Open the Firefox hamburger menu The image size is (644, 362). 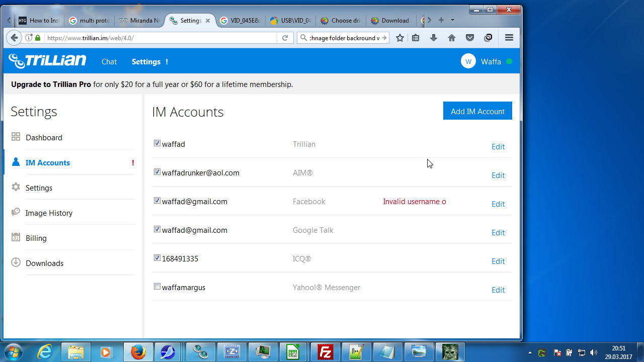pos(509,38)
